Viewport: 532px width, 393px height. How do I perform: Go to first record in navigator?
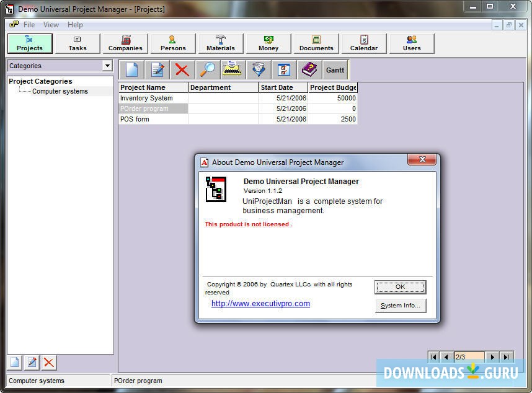434,356
